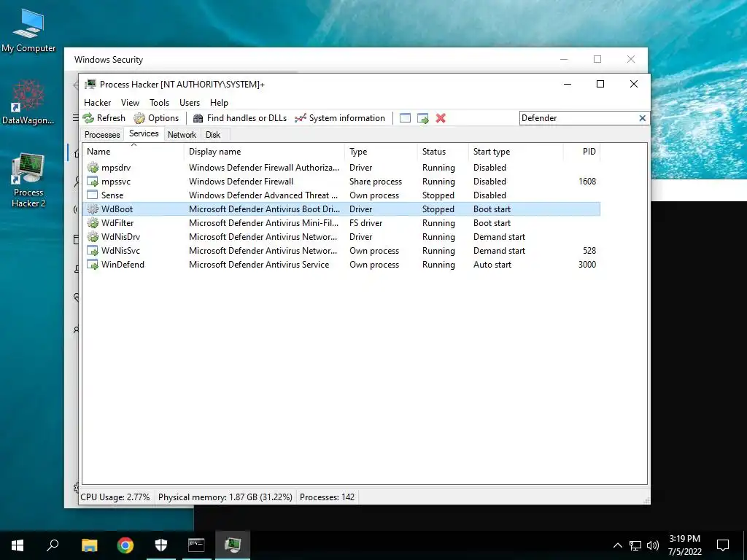Viewport: 747px width, 560px height.
Task: Open My Computer desktop icon
Action: tap(28, 31)
